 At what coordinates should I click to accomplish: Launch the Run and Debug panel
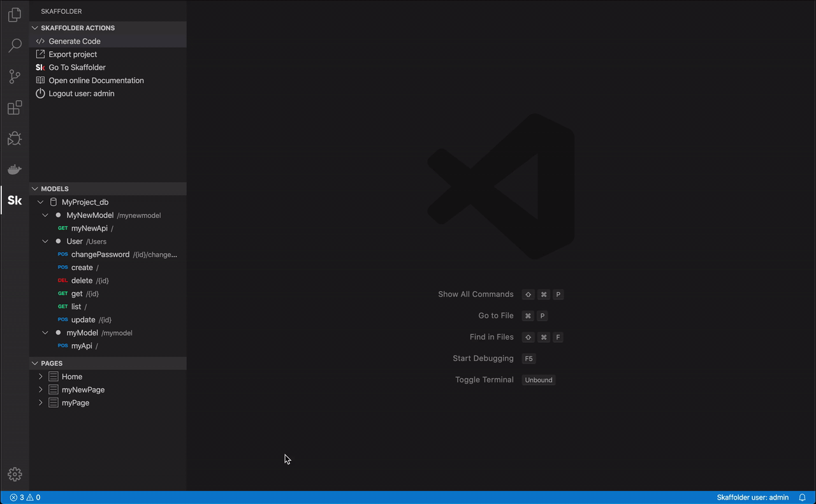pos(14,138)
